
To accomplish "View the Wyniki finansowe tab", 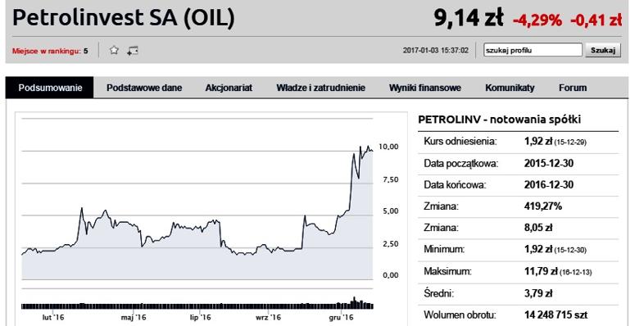I will pos(425,88).
